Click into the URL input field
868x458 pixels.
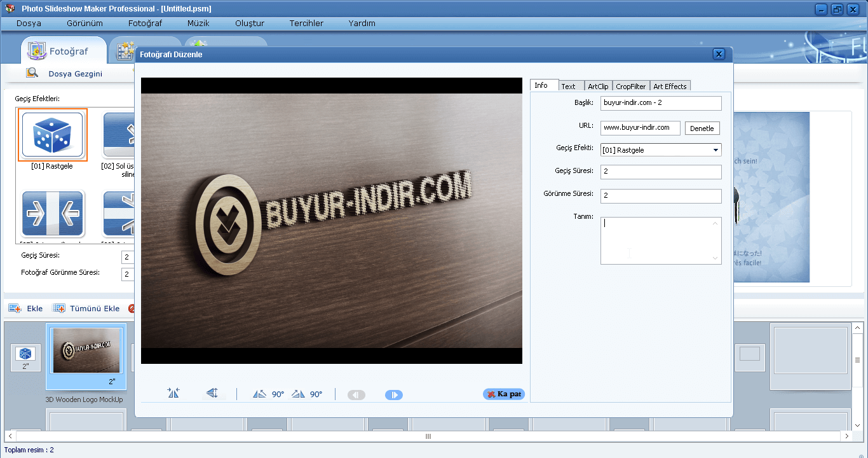[x=641, y=128]
